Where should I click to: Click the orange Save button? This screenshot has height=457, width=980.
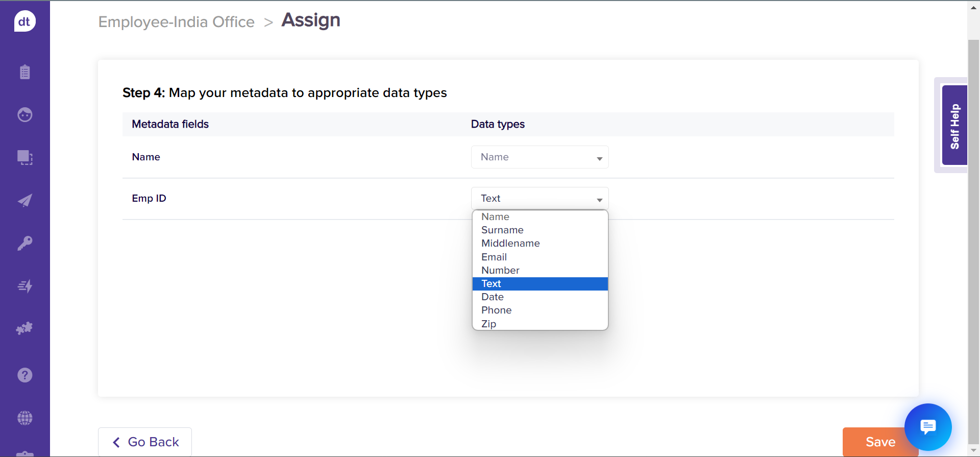point(873,442)
